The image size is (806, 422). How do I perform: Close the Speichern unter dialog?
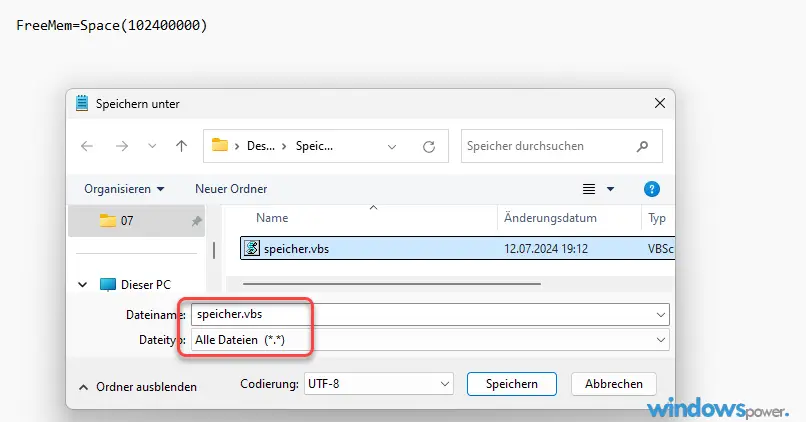(660, 103)
